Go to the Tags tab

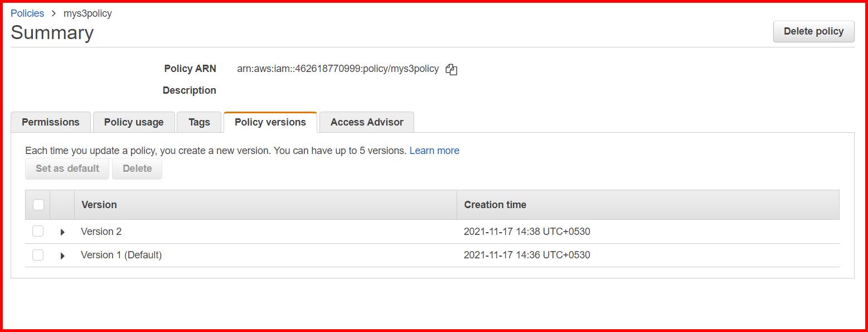click(199, 122)
